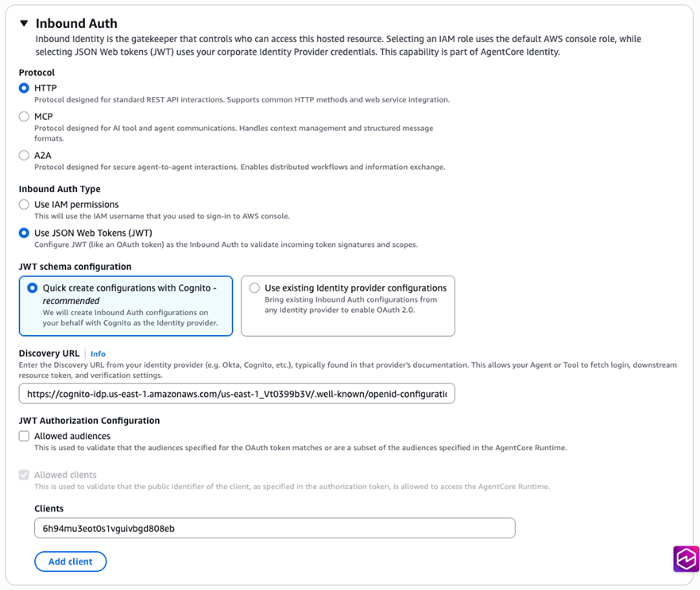Viewport: 700px width, 590px height.
Task: Select the MCP protocol option
Action: pyautogui.click(x=24, y=117)
